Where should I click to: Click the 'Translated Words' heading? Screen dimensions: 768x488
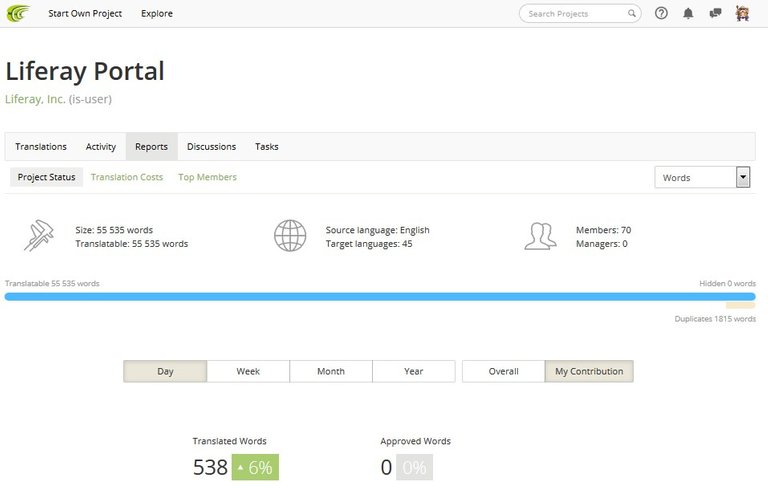click(229, 441)
